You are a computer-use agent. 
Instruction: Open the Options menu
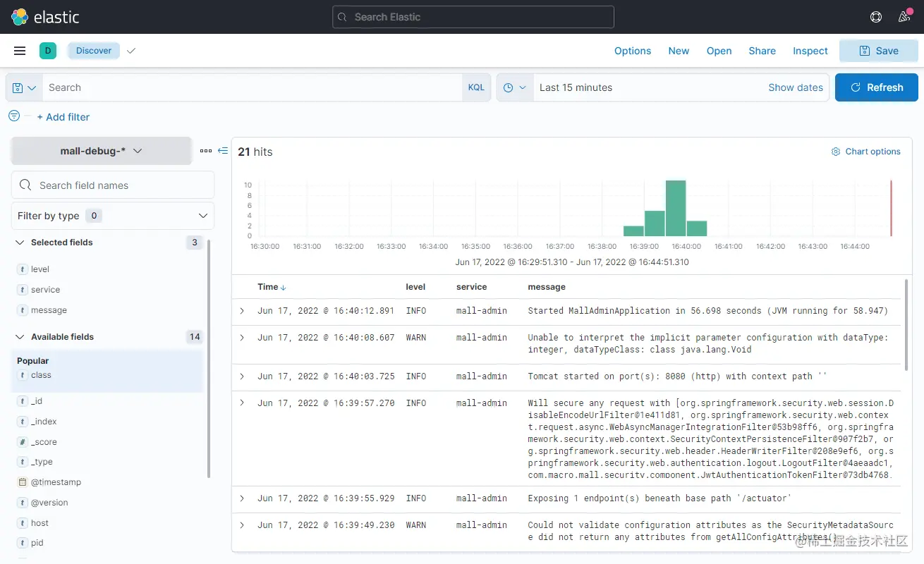pos(633,51)
